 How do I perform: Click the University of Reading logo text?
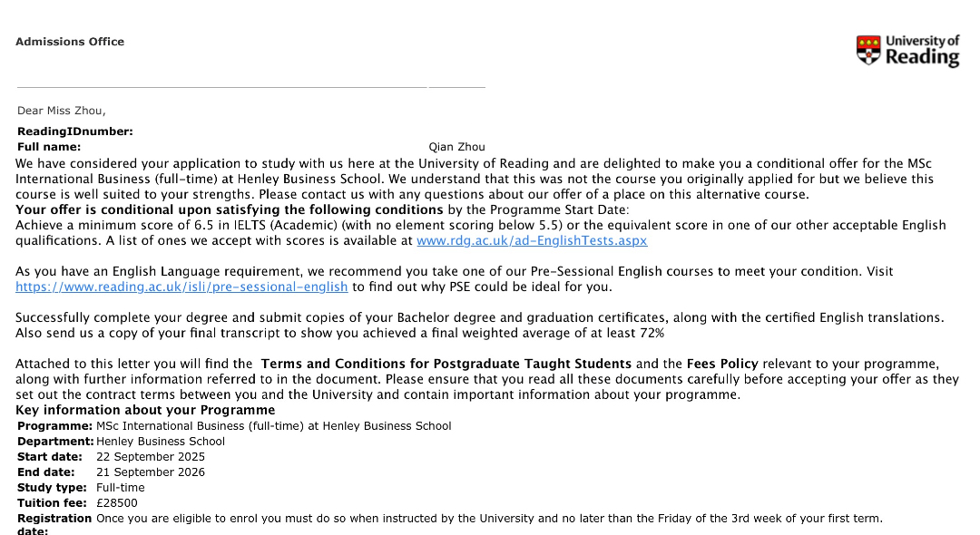921,51
